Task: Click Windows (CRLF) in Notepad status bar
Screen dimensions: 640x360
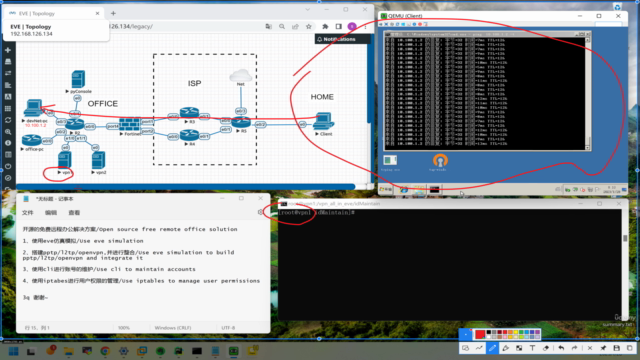Action: coord(173,328)
